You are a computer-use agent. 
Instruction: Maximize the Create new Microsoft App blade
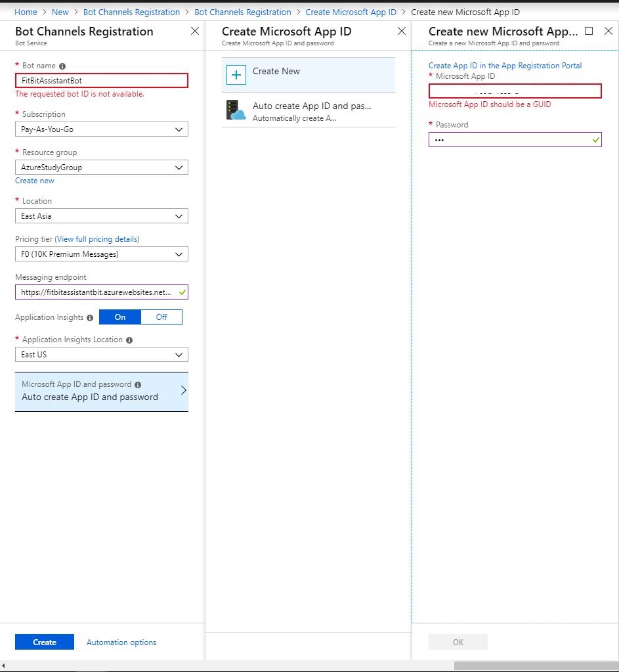coord(589,31)
